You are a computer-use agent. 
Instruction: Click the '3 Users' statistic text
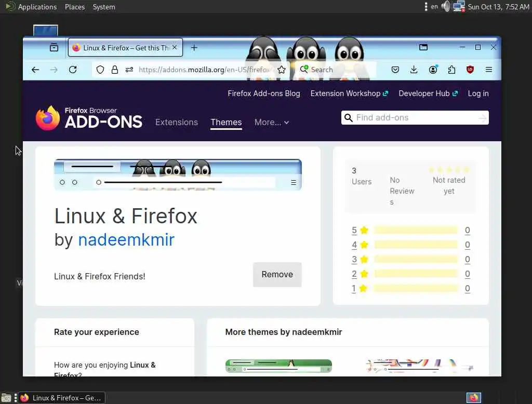362,176
